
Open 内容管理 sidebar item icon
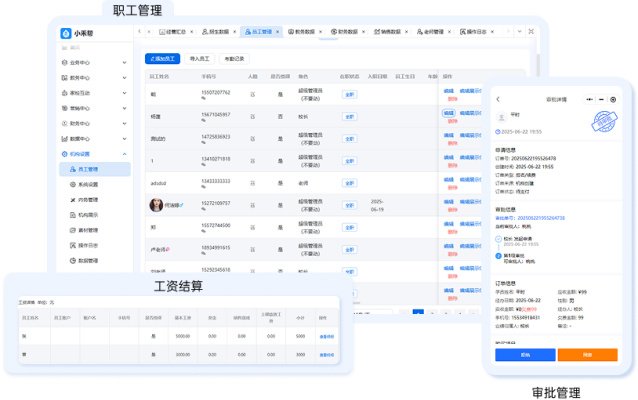[x=73, y=200]
